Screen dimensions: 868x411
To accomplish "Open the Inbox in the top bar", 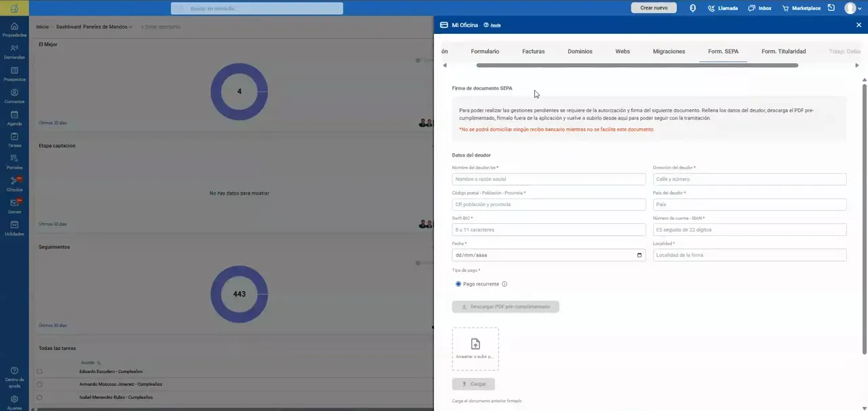I will coord(759,8).
